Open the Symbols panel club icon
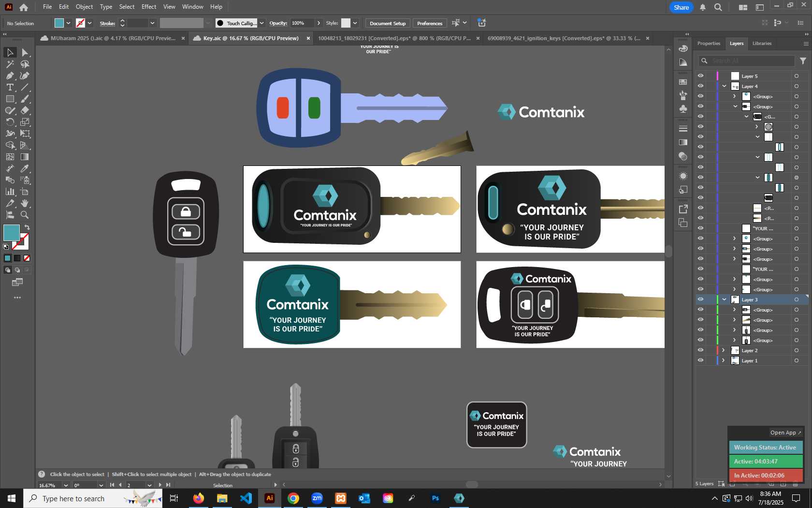The width and height of the screenshot is (812, 508). click(x=683, y=109)
